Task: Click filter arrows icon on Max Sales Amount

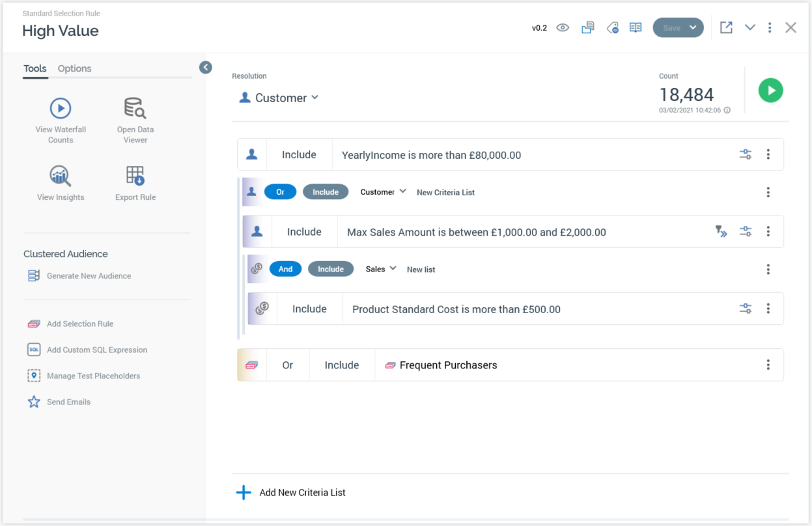Action: [x=721, y=232]
